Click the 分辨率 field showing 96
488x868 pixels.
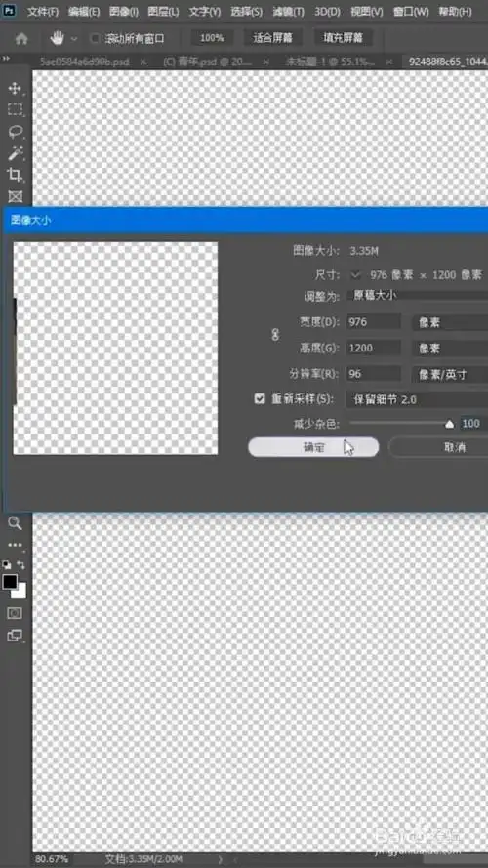[374, 374]
